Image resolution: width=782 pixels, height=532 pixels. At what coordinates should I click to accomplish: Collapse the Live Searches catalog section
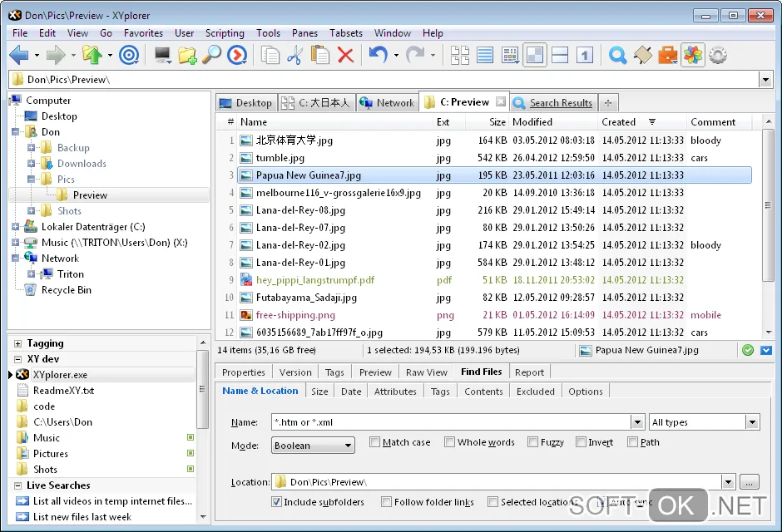[x=18, y=485]
